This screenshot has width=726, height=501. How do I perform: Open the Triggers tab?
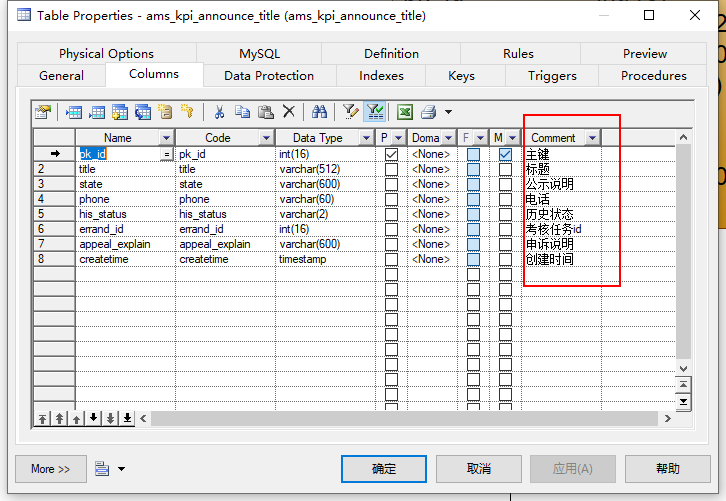click(x=552, y=76)
